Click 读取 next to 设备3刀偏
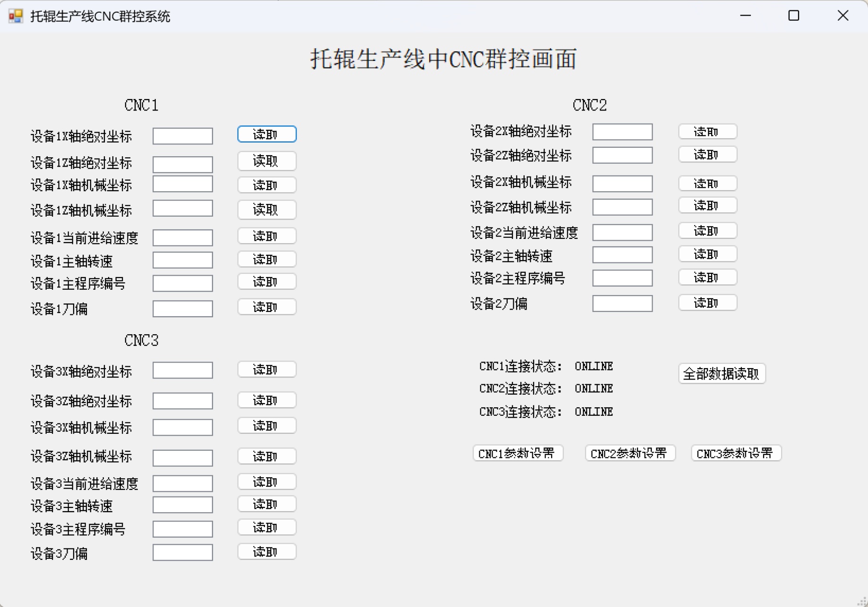868x607 pixels. pyautogui.click(x=266, y=551)
